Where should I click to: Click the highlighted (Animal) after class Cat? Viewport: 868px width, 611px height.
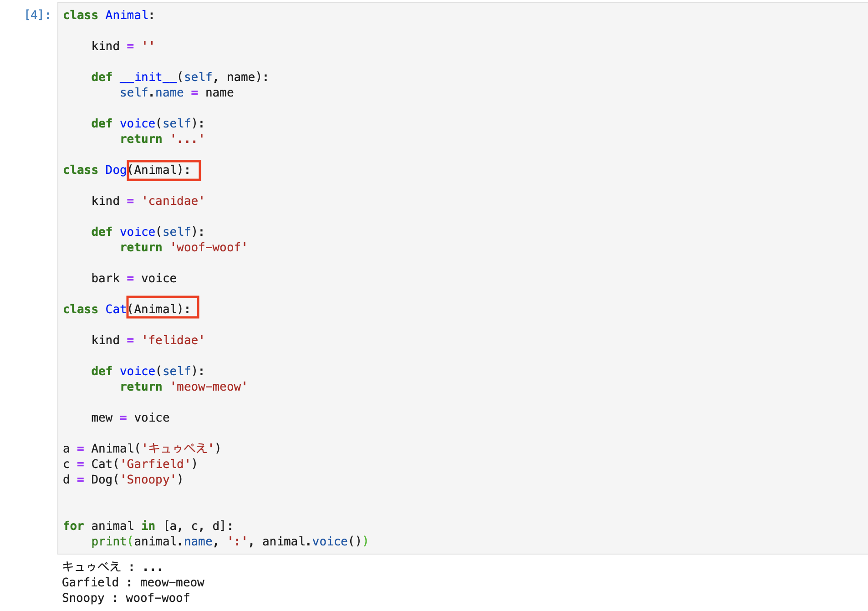(162, 308)
